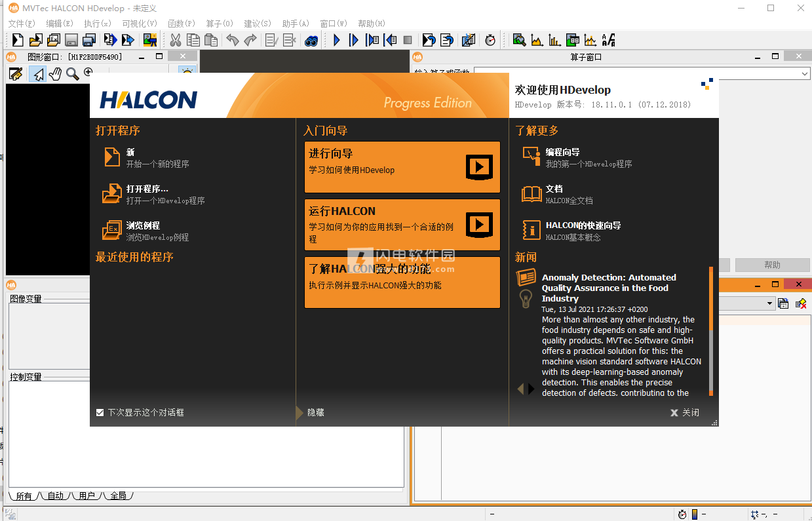Open the zoom window tool icon
Image resolution: width=812 pixels, height=521 pixels.
pos(519,40)
